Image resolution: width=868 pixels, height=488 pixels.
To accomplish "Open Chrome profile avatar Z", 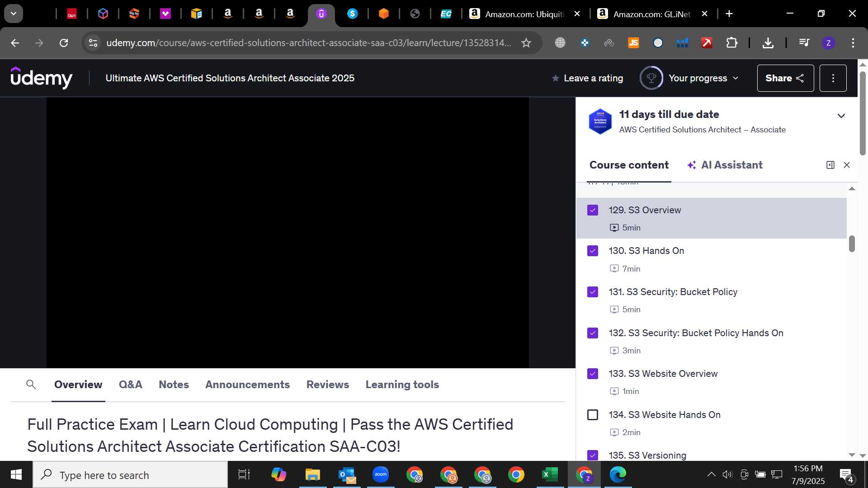I will 828,43.
